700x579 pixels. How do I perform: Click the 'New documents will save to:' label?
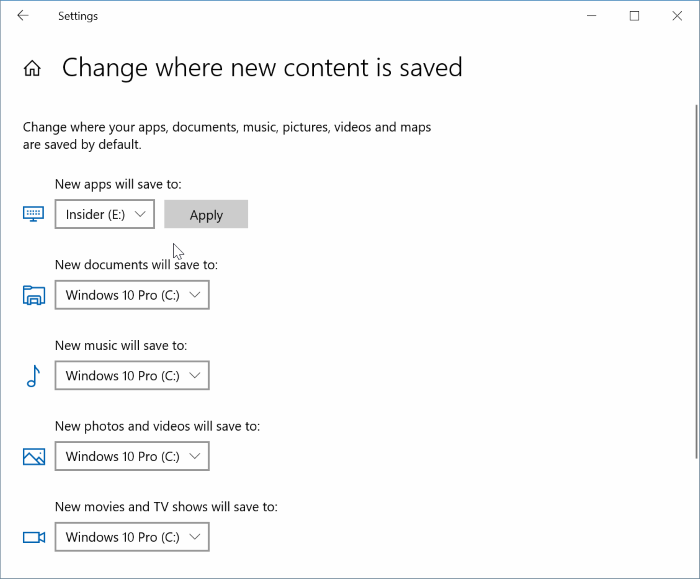[x=136, y=265]
